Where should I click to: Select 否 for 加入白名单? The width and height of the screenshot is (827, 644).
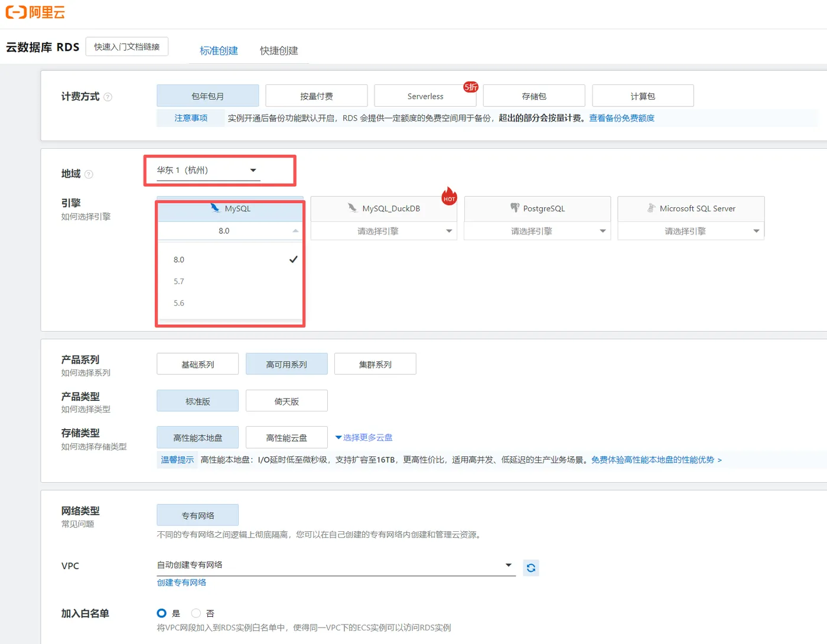(x=196, y=613)
